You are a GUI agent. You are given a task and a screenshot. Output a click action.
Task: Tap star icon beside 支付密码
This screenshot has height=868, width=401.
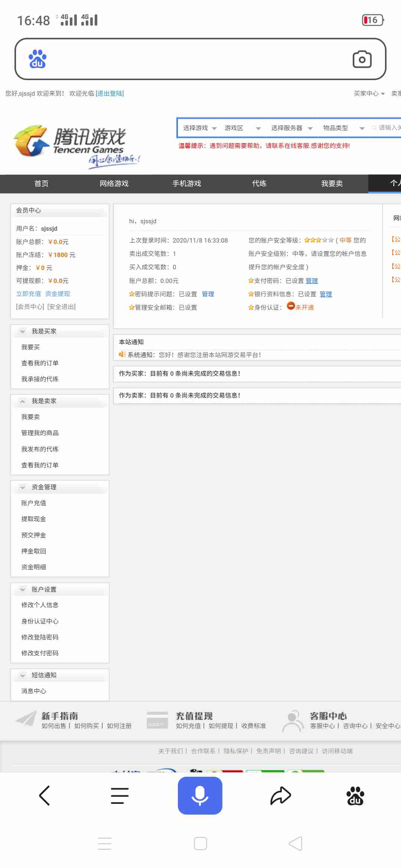point(251,281)
